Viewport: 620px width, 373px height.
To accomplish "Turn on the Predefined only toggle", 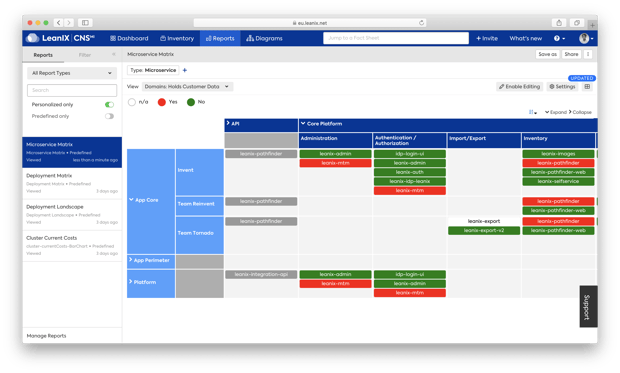I will 109,116.
